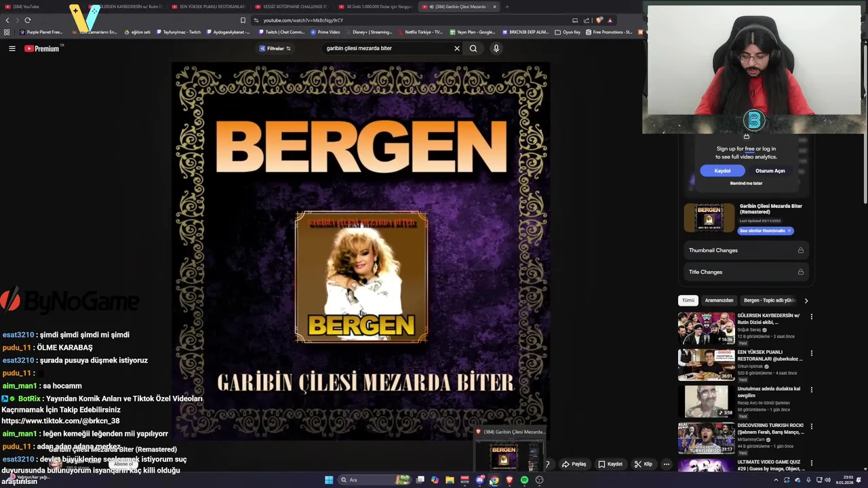Open the Brave browser taskbar icon
The height and width of the screenshot is (488, 868).
(509, 480)
